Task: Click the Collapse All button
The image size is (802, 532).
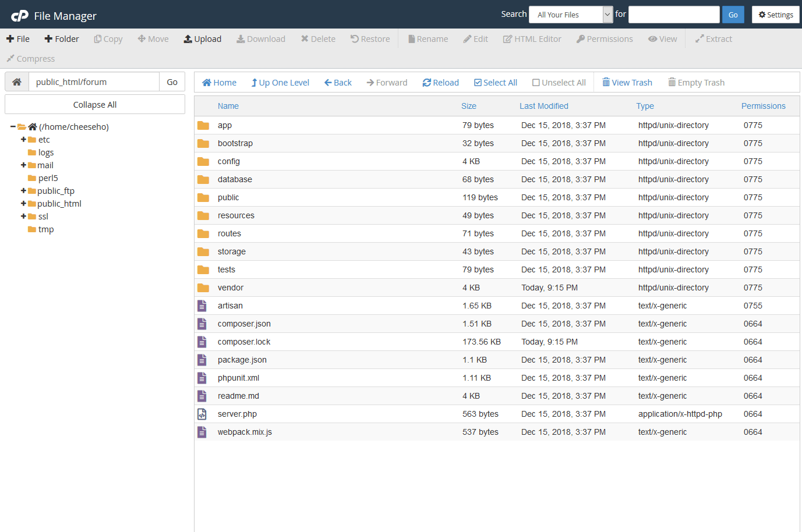Action: pyautogui.click(x=95, y=105)
